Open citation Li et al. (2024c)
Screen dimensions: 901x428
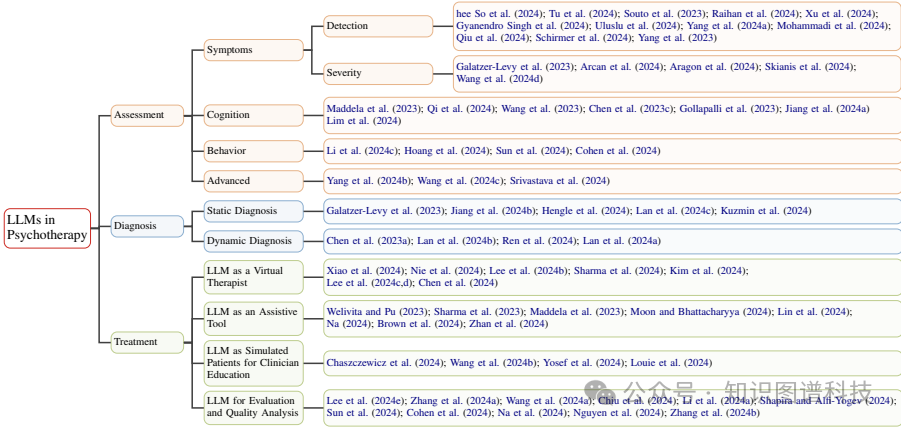tap(363, 151)
